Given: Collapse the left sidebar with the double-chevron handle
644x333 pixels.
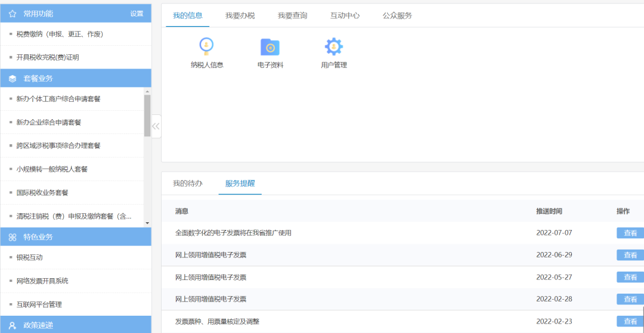Looking at the screenshot, I should pos(156,126).
